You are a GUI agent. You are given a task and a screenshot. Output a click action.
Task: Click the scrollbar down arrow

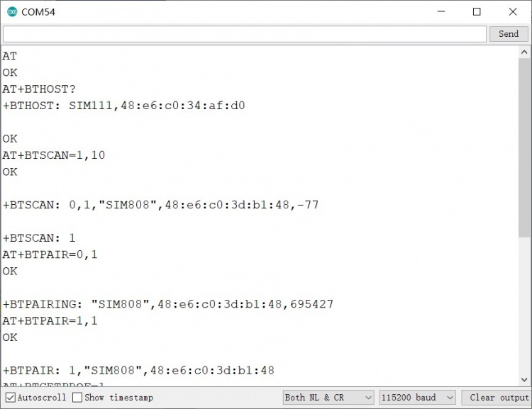pos(524,380)
